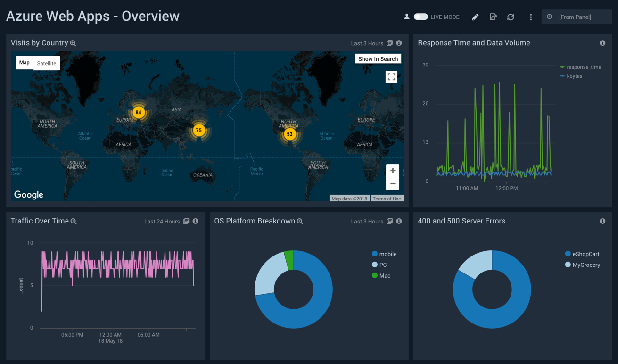618x364 pixels.
Task: Click the share dashboard icon
Action: tap(493, 17)
